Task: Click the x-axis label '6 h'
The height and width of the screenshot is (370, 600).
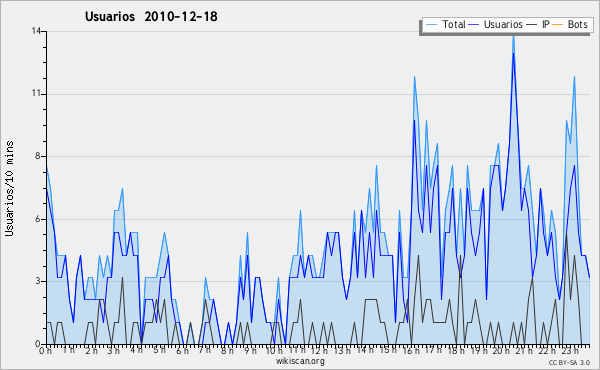Action: coord(182,351)
